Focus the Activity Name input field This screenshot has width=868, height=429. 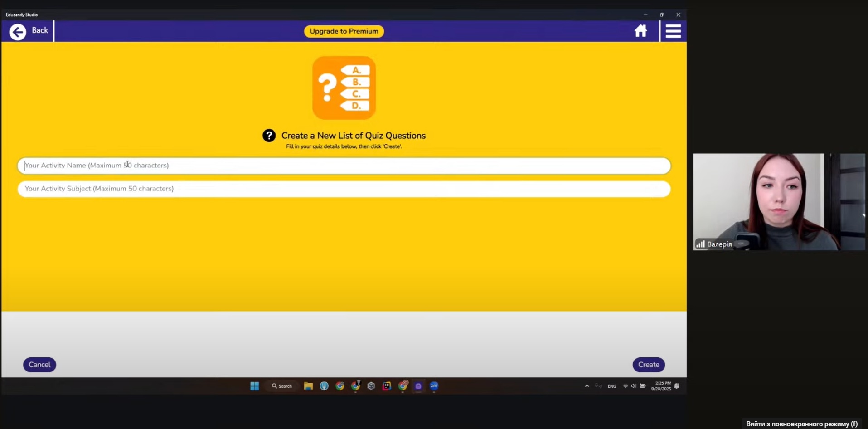click(x=344, y=166)
